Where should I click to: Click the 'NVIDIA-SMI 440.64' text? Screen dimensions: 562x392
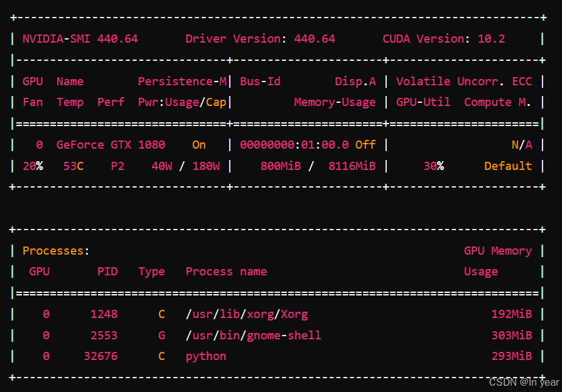coord(80,39)
